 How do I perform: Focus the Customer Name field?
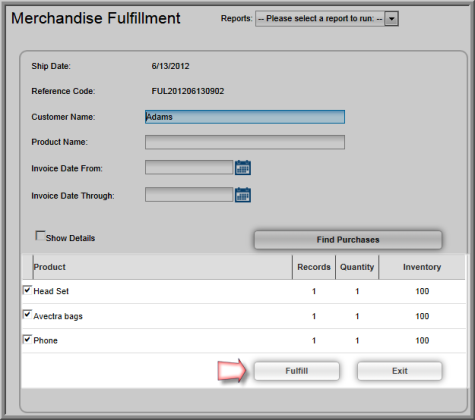pos(245,117)
